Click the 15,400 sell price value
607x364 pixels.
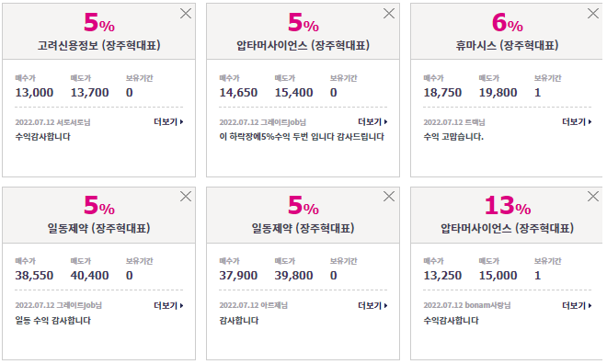293,93
